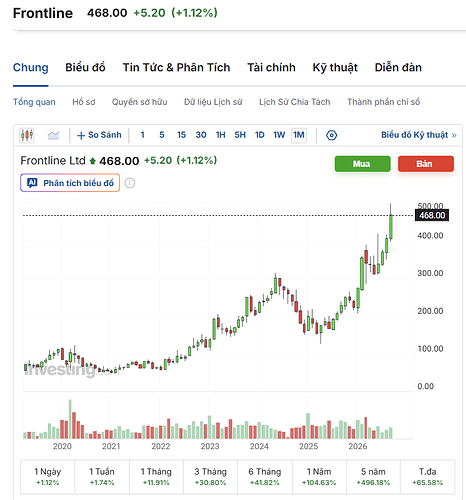Click the AI Phân tích biểu đồ button
Image resolution: width=466 pixels, height=500 pixels.
[x=70, y=183]
